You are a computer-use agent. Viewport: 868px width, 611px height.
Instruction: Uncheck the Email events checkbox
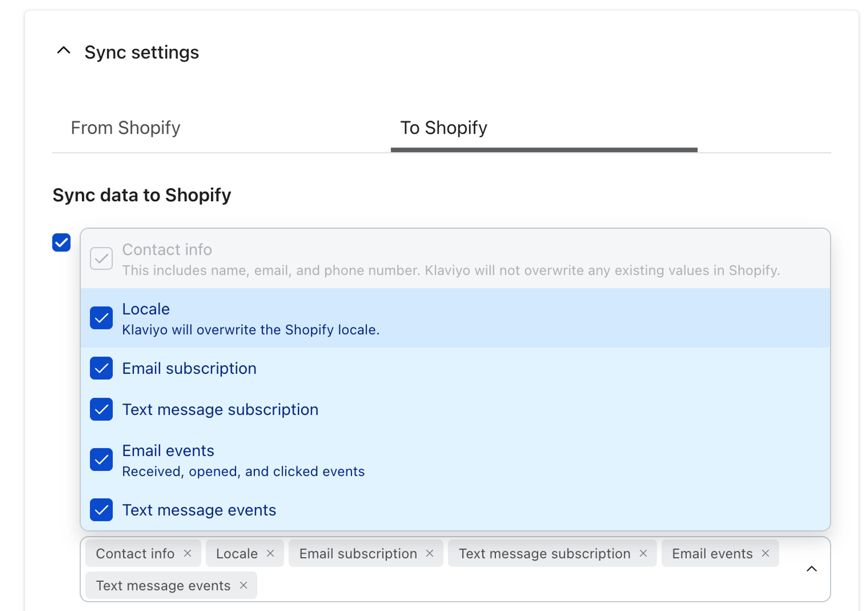[x=101, y=460]
